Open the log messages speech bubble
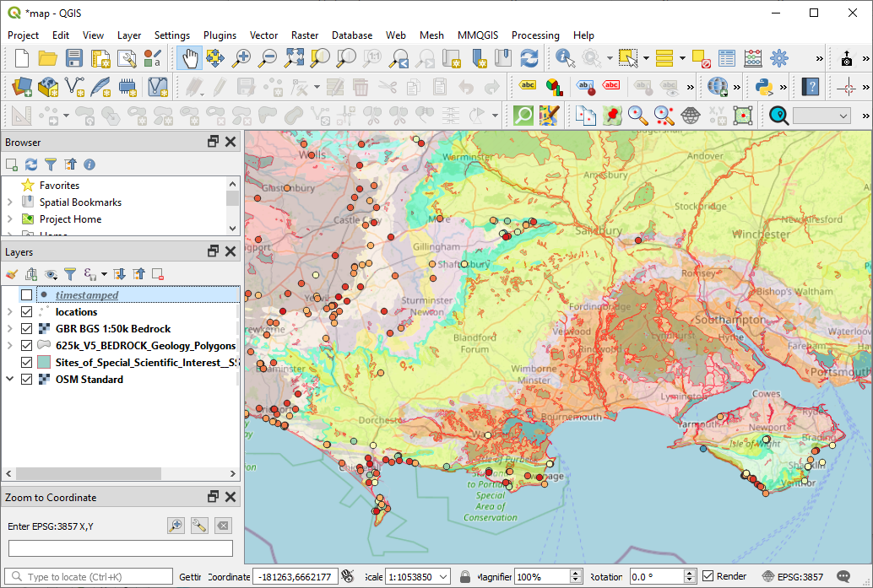Image resolution: width=873 pixels, height=588 pixels. tap(843, 577)
